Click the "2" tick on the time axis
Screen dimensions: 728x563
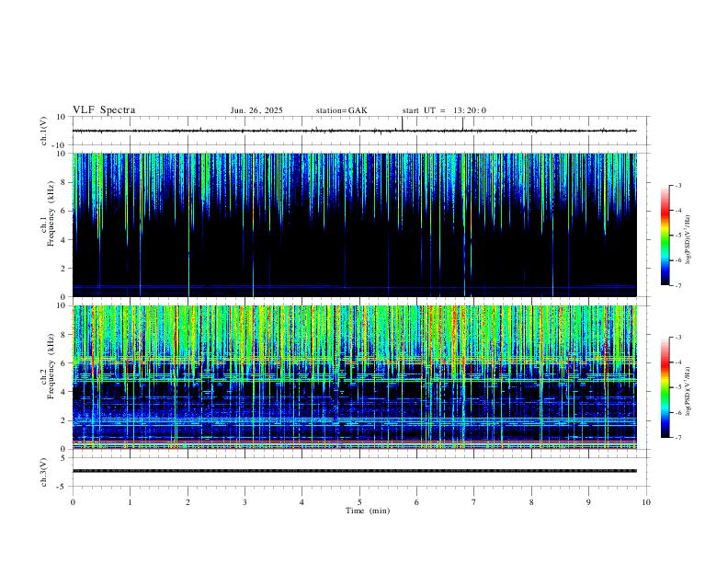click(x=188, y=502)
